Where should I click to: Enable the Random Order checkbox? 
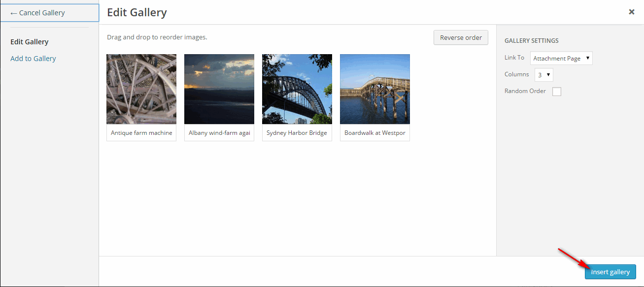coord(557,92)
